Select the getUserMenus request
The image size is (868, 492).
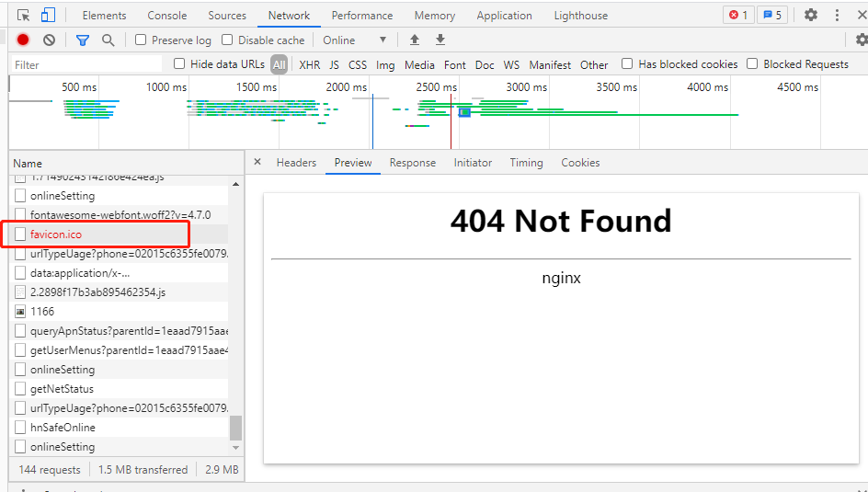click(x=119, y=350)
